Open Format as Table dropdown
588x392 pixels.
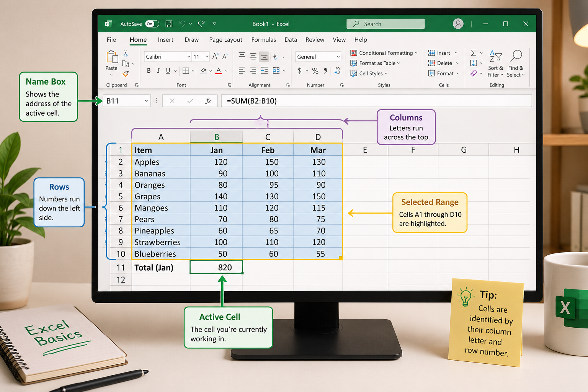click(x=375, y=63)
